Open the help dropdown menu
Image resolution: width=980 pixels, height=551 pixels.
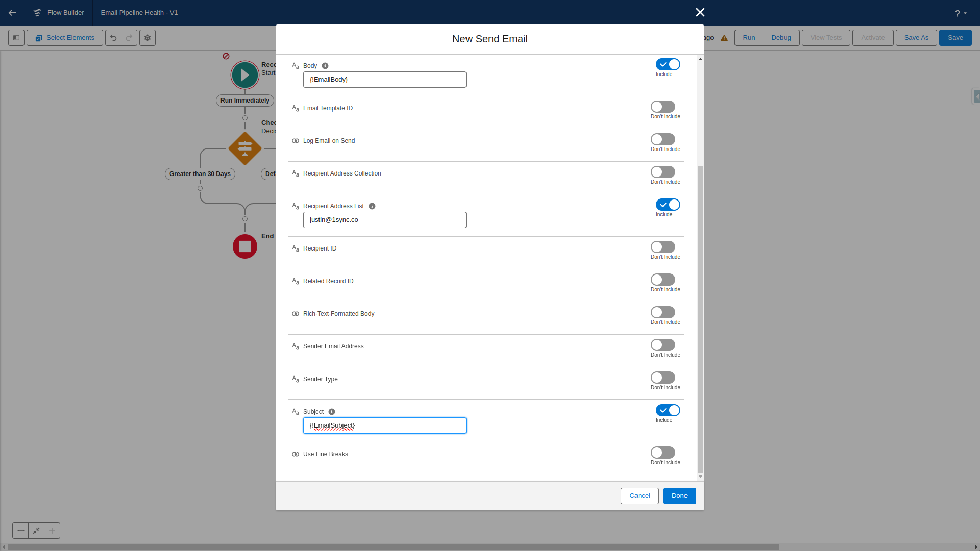point(961,13)
